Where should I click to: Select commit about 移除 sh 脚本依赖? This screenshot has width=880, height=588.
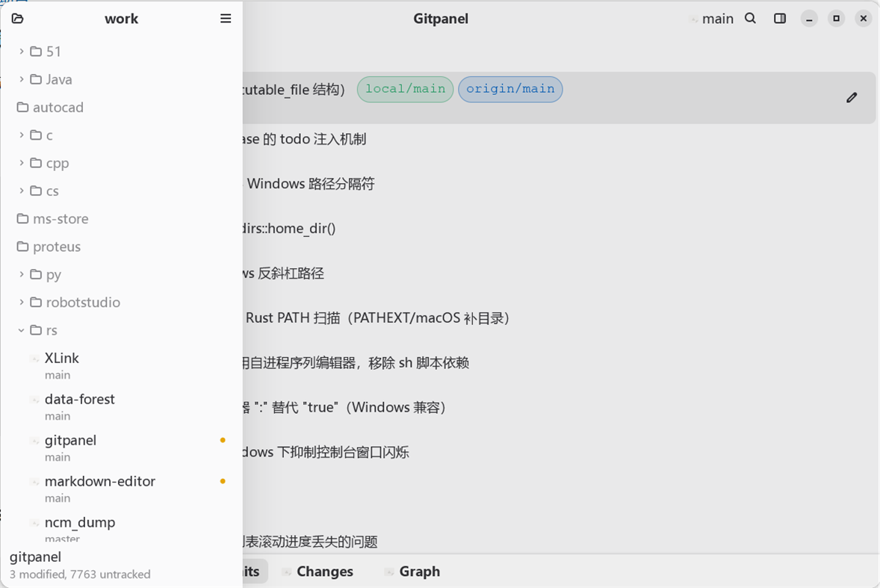(560, 363)
